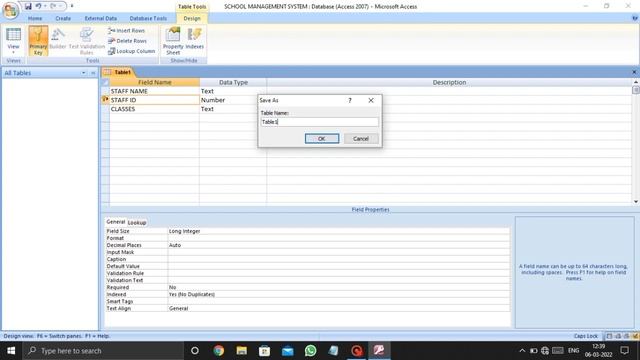Switch to the Lookup properties tab
Viewport: 640px width, 360px height.
click(x=137, y=222)
